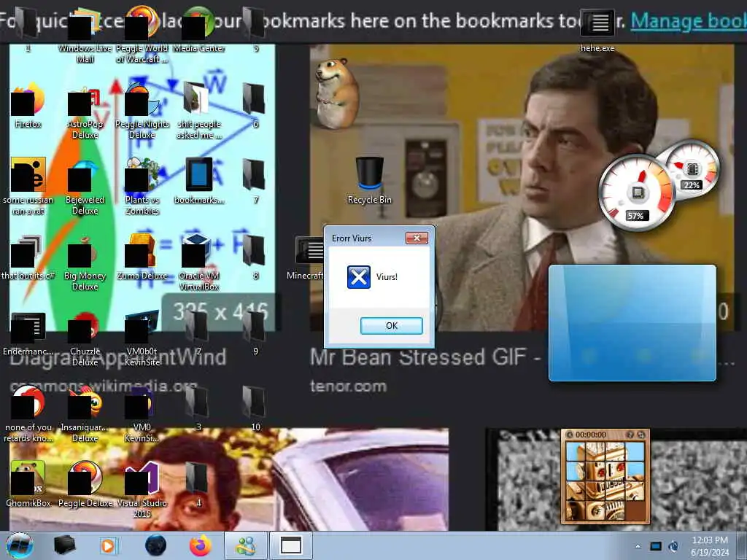This screenshot has height=560, width=747.
Task: Open the Recycle Bin desktop icon
Action: click(370, 181)
